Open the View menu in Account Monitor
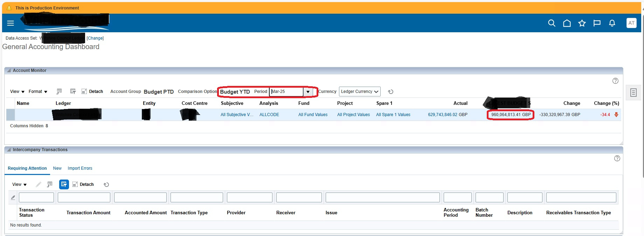 (17, 92)
